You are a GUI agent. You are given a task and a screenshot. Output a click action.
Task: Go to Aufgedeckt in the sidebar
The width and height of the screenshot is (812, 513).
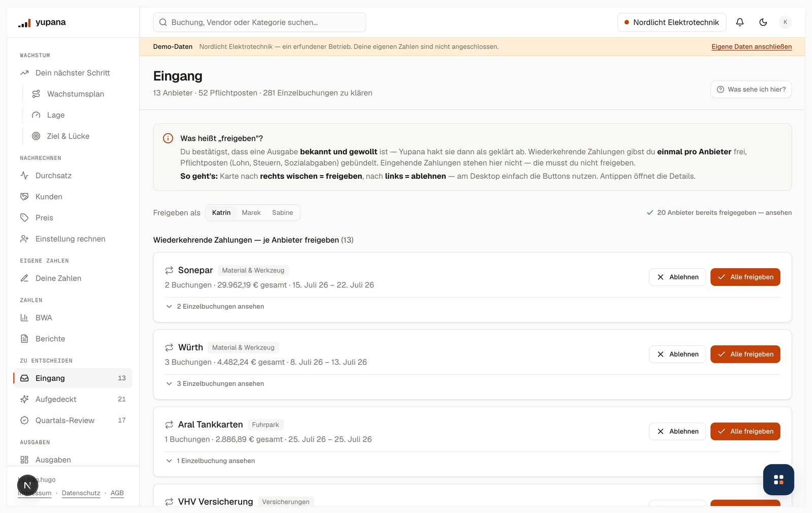tap(73, 399)
